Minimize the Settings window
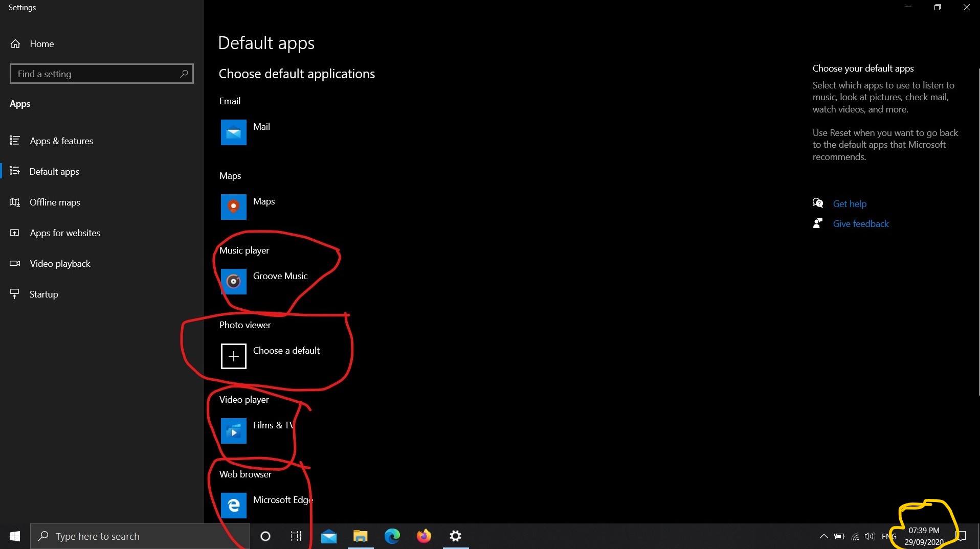Image resolution: width=980 pixels, height=549 pixels. point(908,7)
